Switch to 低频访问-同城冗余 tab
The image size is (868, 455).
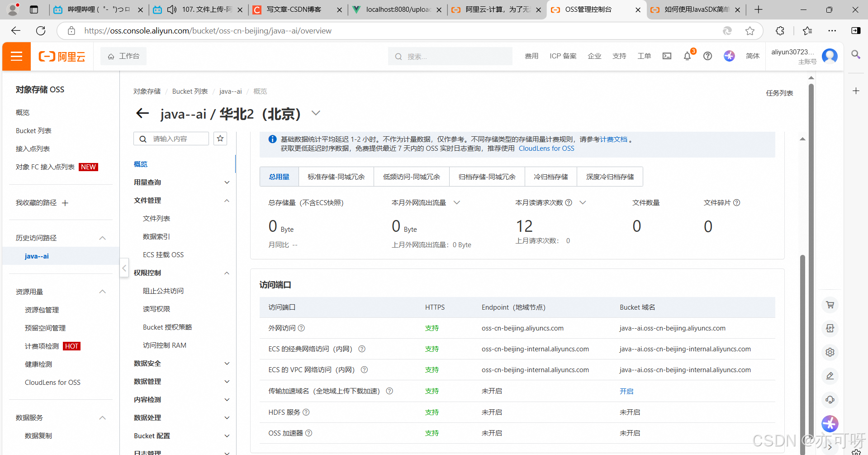point(412,177)
